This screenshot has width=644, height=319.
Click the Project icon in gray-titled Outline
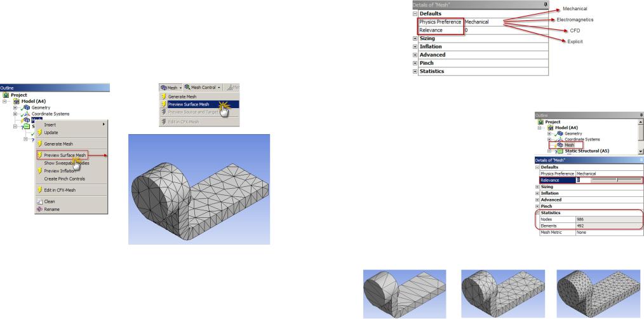point(541,122)
